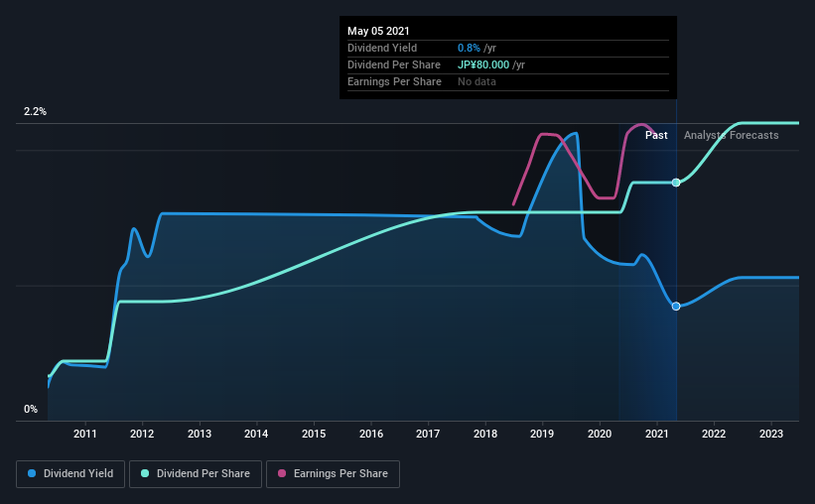The width and height of the screenshot is (815, 504).
Task: Click the 2012 x-axis label
Action: (142, 434)
